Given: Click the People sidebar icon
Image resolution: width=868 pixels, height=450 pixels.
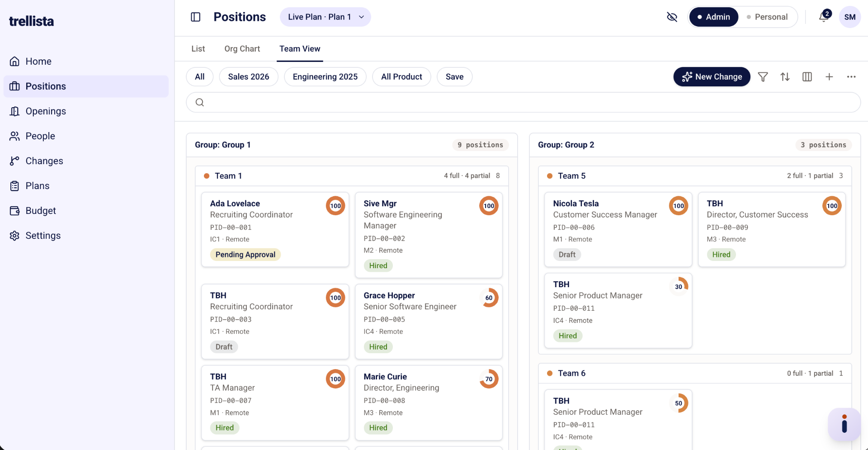Looking at the screenshot, I should click(15, 136).
